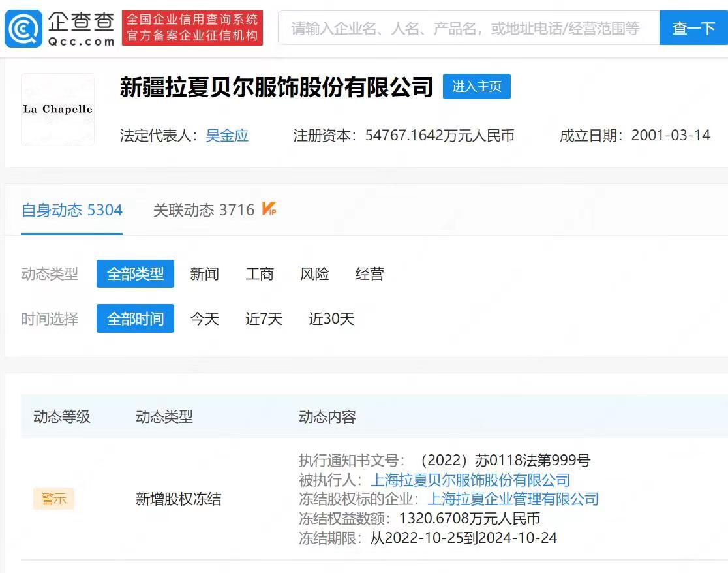This screenshot has width=728, height=573.
Task: Filter dynamics by 工商
Action: coord(260,274)
